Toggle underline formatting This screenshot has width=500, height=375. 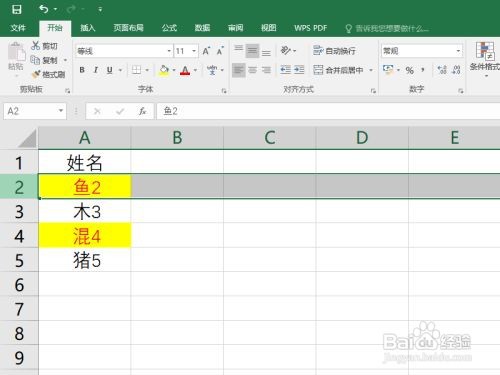[109, 70]
